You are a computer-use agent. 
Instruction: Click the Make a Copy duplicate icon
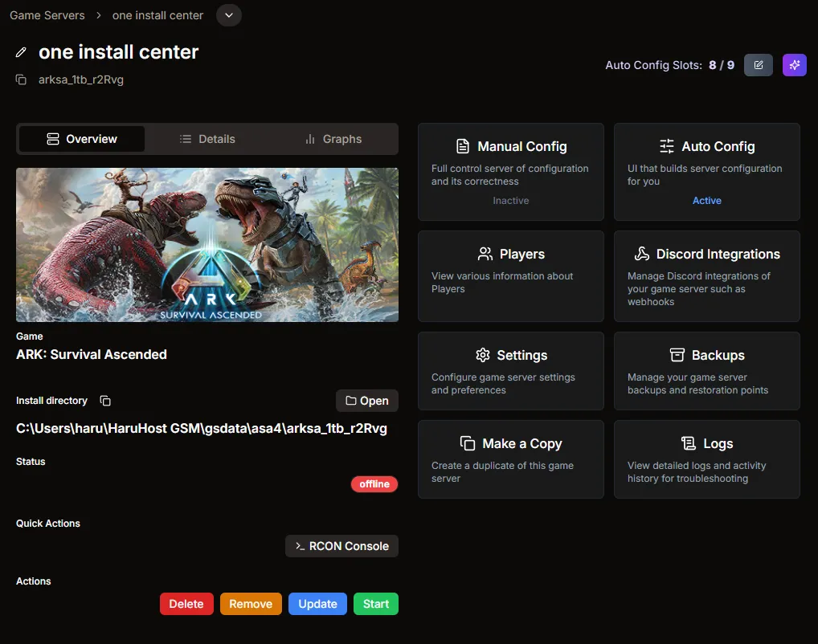pyautogui.click(x=468, y=442)
